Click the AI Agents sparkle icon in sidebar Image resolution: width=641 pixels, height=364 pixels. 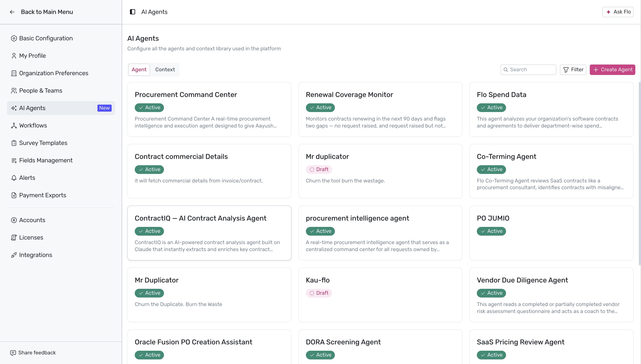click(14, 108)
